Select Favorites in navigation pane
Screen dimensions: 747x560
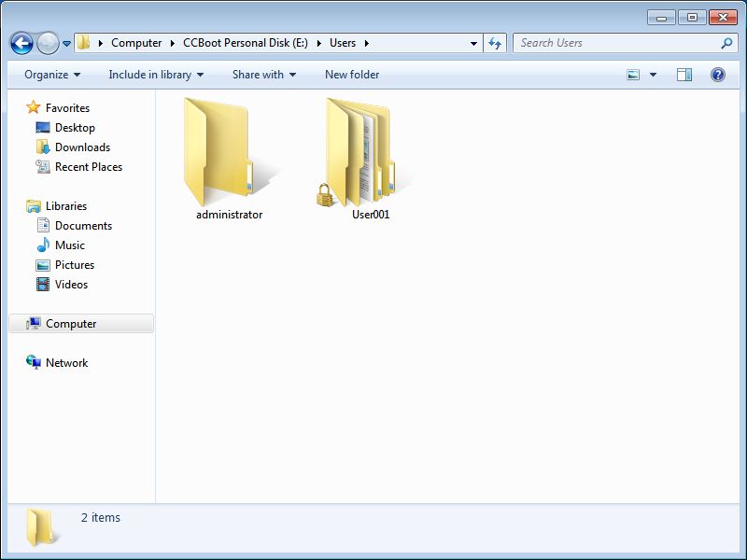(x=67, y=108)
